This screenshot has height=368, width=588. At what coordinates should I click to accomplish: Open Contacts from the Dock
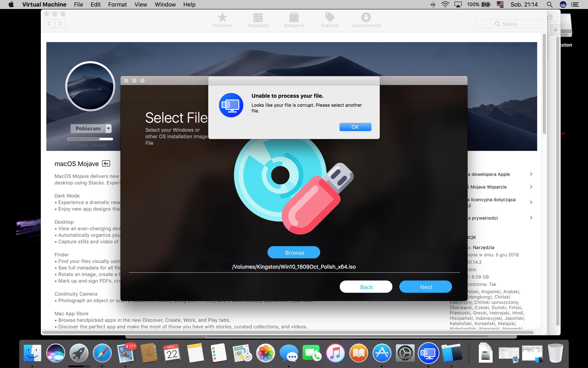(x=149, y=353)
